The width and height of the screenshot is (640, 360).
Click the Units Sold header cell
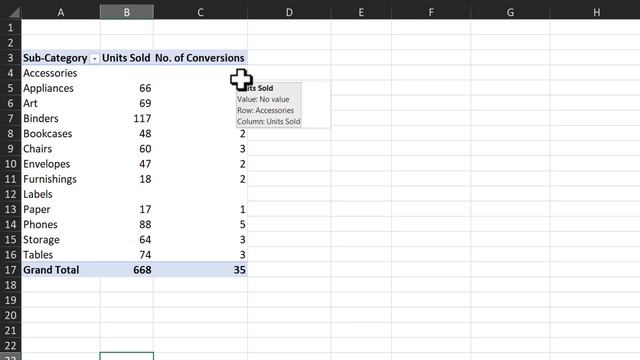[127, 58]
